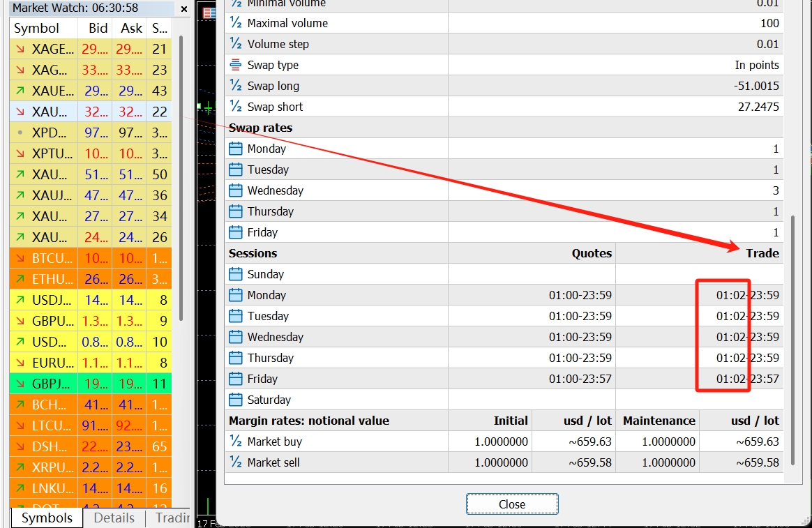Click the Swap rates Wednesday calendar icon
Image resolution: width=812 pixels, height=528 pixels.
[x=236, y=190]
